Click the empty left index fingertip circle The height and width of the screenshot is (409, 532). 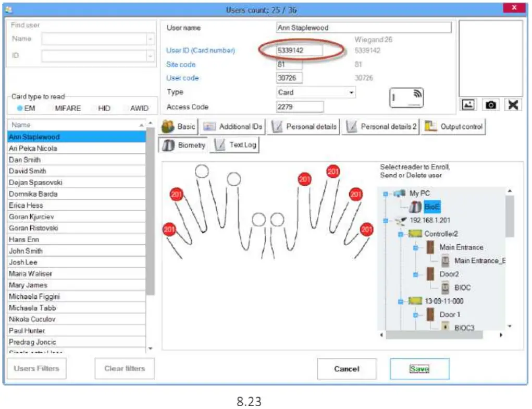[x=234, y=179]
